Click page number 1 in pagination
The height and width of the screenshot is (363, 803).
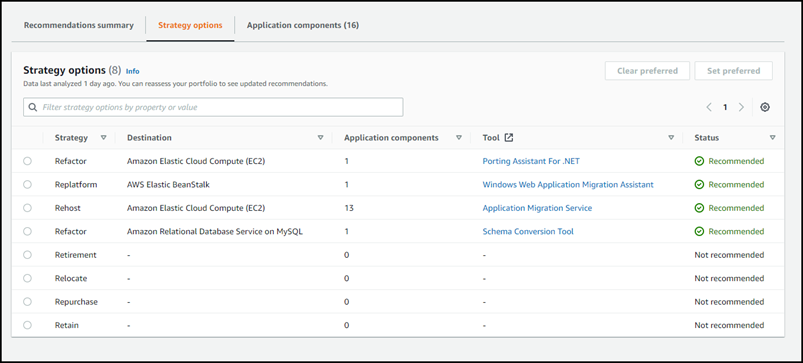coord(725,108)
